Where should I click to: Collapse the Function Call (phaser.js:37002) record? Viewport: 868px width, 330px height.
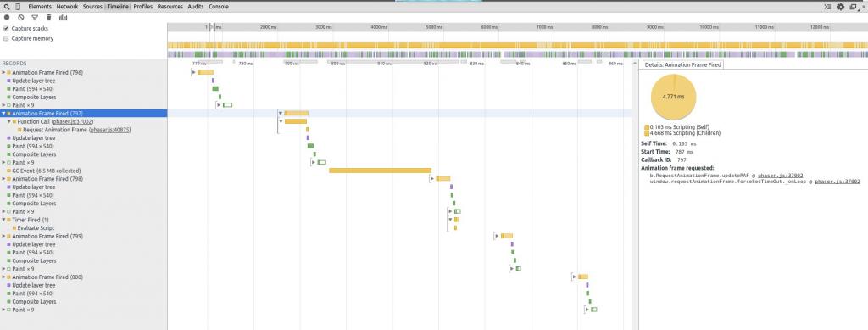[x=8, y=121]
